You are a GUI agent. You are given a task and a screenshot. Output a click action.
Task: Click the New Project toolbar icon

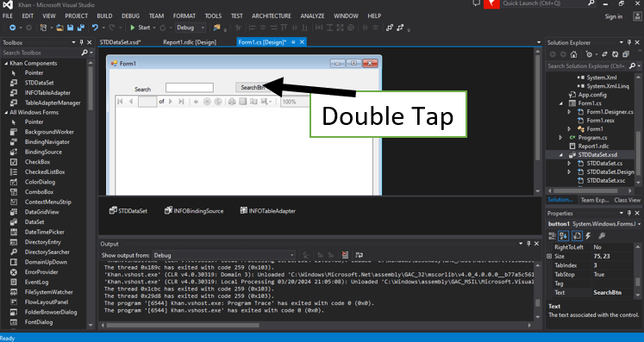tap(43, 28)
